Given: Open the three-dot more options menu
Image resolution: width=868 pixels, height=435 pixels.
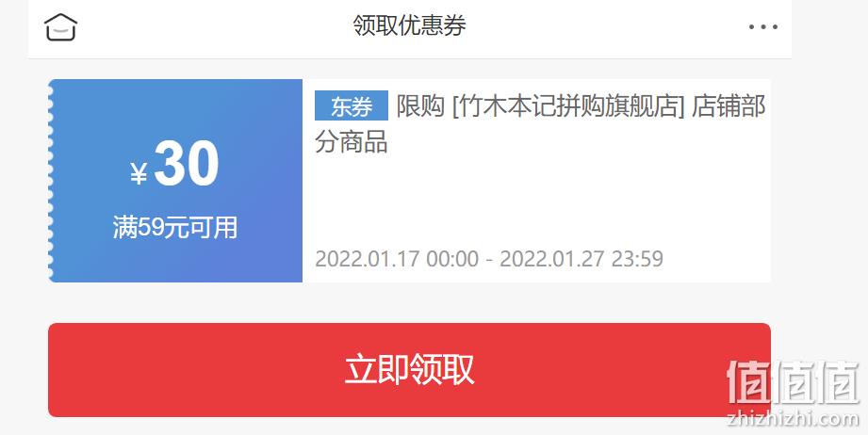Looking at the screenshot, I should (762, 26).
